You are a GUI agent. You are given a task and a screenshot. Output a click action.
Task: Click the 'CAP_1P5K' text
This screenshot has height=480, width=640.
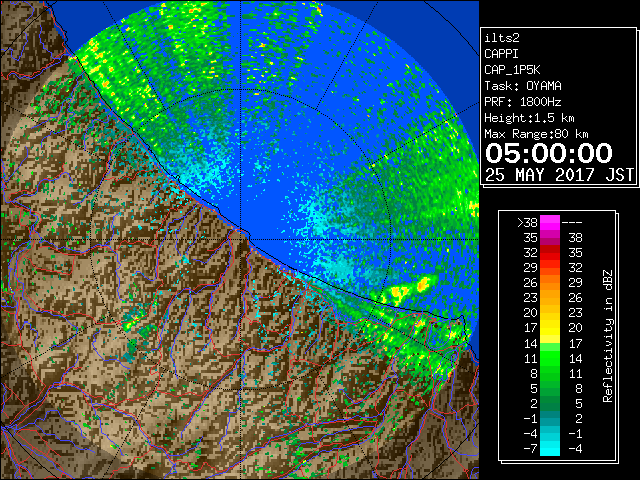click(x=512, y=70)
